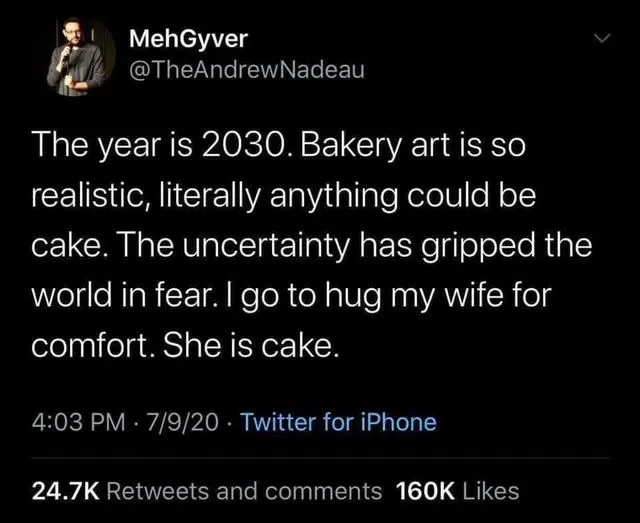This screenshot has width=640, height=523.
Task: View the Retweets and comments list
Action: tap(244, 490)
